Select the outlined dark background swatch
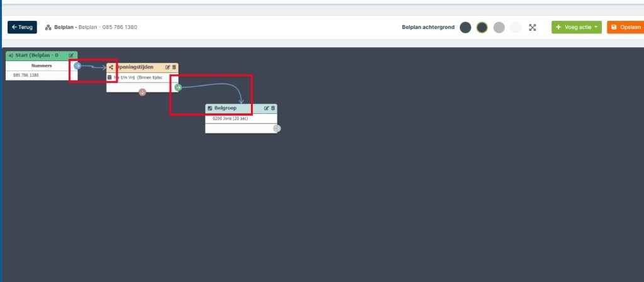The image size is (644, 282). point(482,28)
